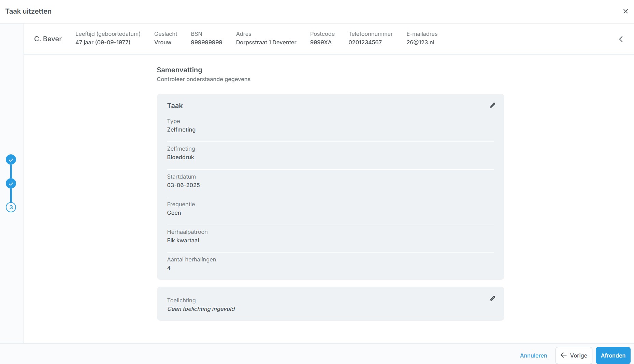Click the e-mail address 26@123.nl

pos(420,42)
